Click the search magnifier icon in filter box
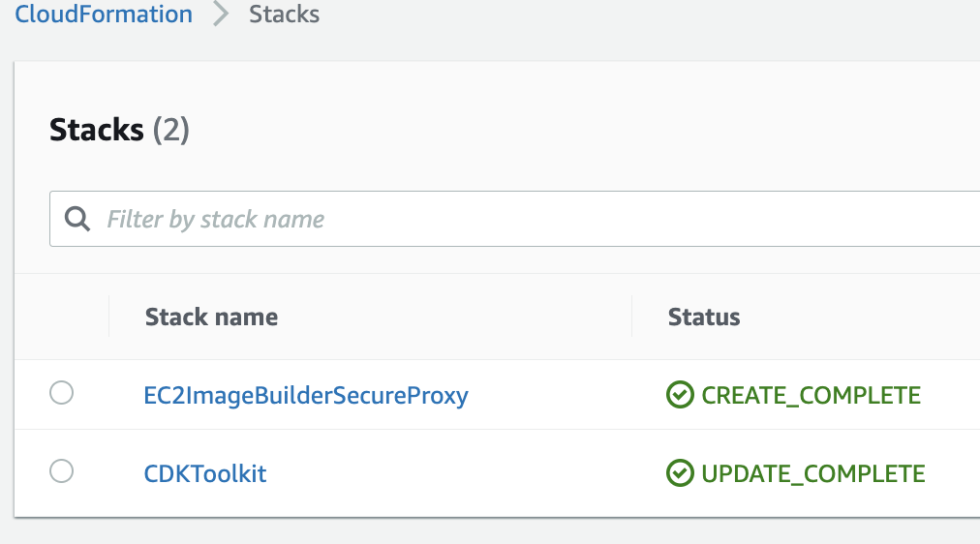 point(77,219)
